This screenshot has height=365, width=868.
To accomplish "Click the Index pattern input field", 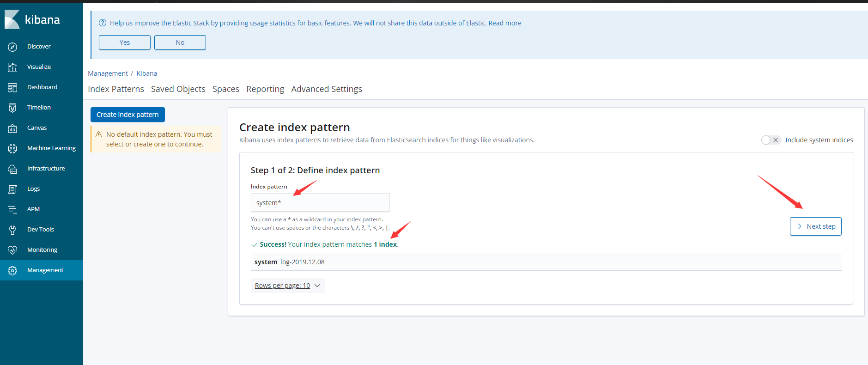I will coord(320,202).
